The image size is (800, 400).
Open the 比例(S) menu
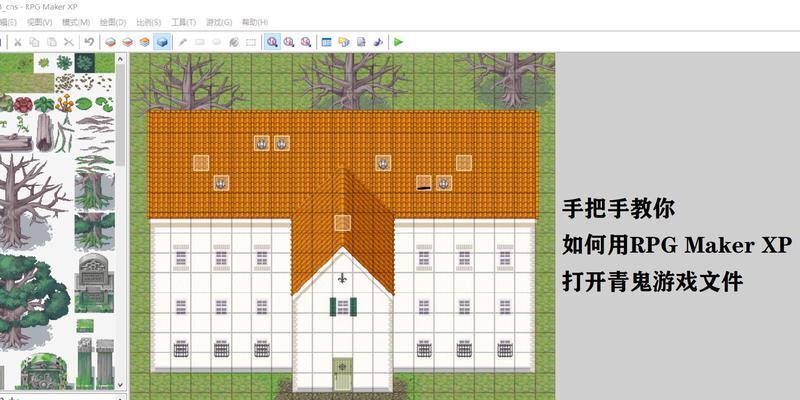click(x=148, y=22)
